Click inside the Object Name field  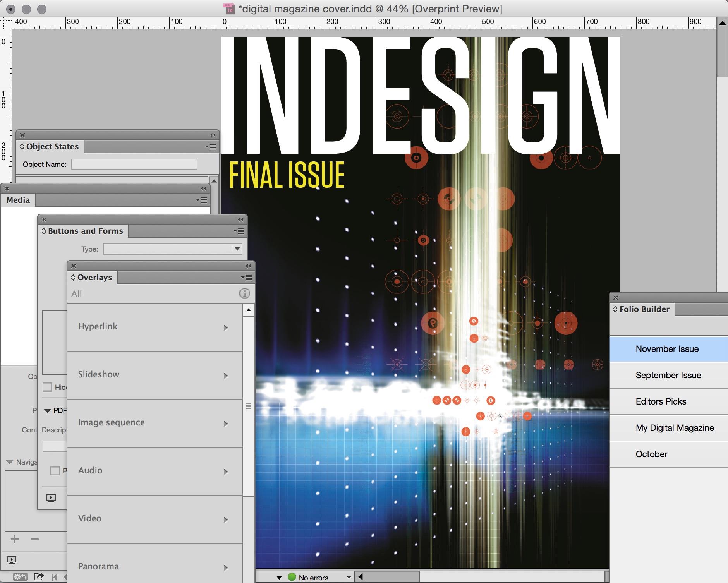tap(134, 164)
